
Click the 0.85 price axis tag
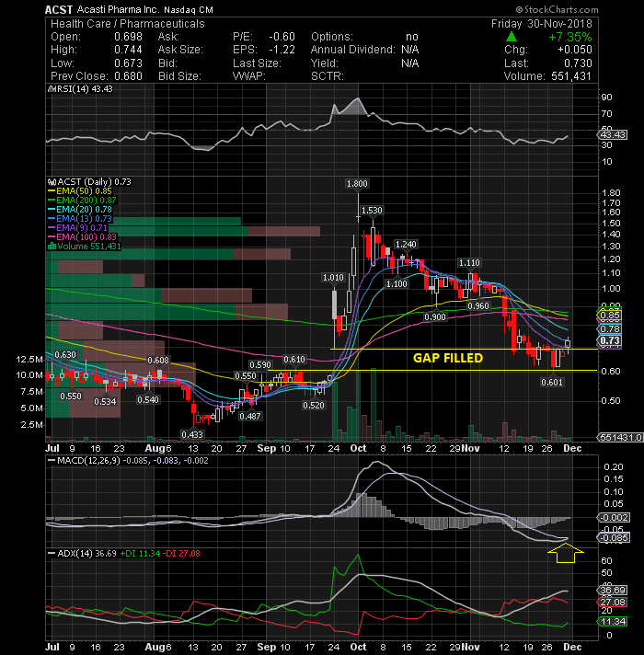[610, 316]
